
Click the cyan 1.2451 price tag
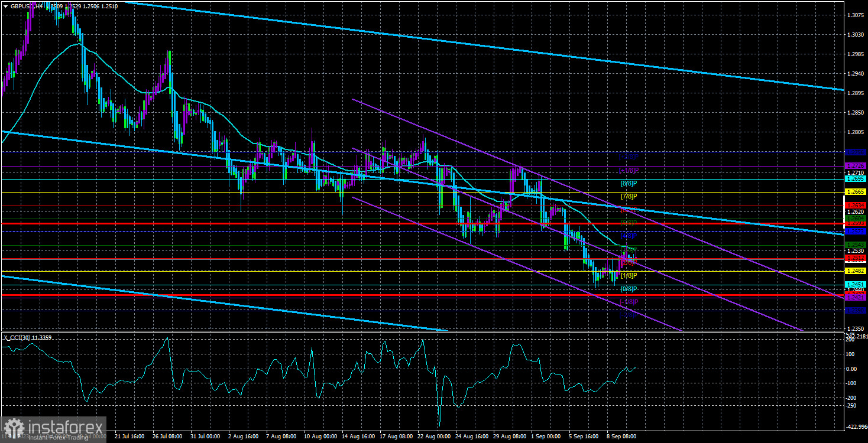(x=856, y=285)
